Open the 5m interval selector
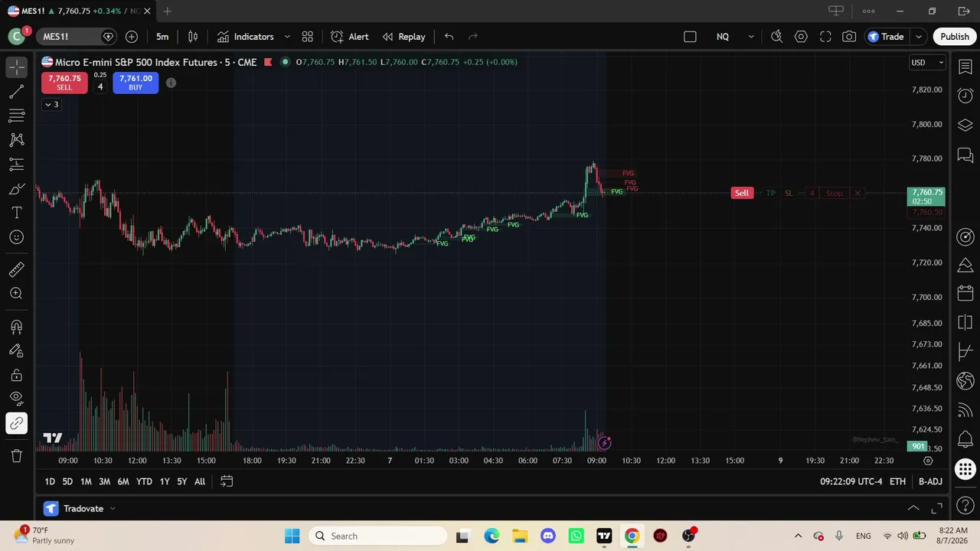Image resolution: width=980 pixels, height=551 pixels. point(162,37)
